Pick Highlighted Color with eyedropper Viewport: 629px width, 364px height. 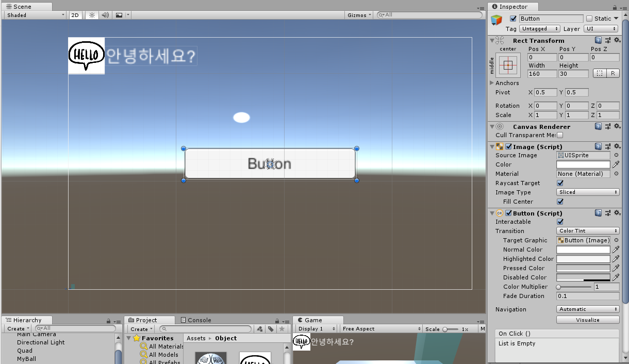click(x=616, y=259)
